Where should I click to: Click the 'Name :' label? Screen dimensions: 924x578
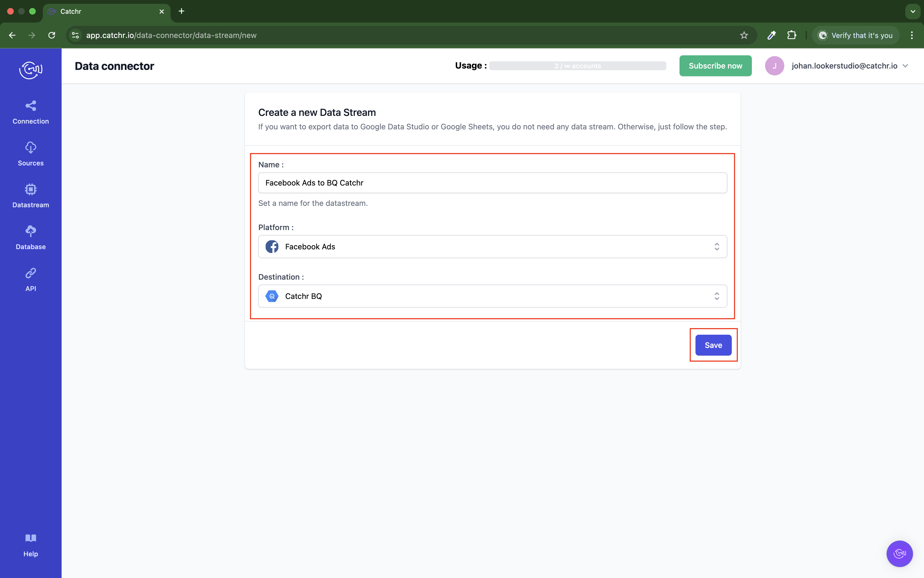[271, 165]
